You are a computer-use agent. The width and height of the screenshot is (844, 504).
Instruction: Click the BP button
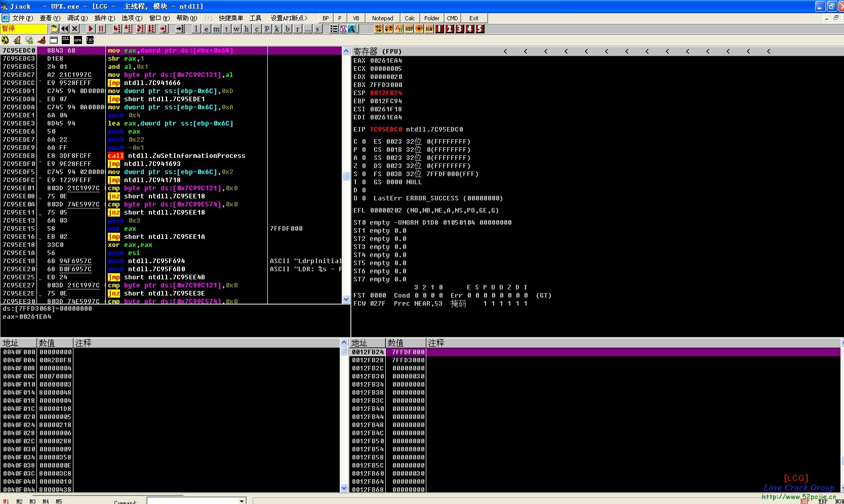[x=326, y=18]
